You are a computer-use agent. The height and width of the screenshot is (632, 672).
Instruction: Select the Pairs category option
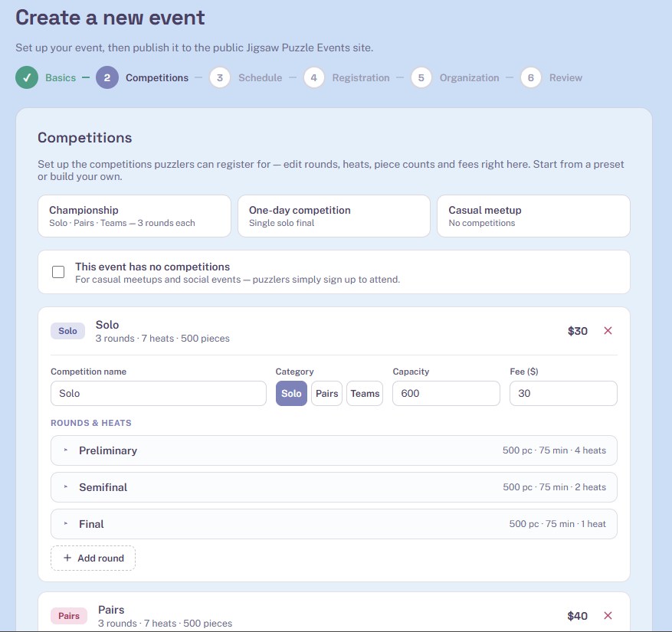(x=326, y=393)
